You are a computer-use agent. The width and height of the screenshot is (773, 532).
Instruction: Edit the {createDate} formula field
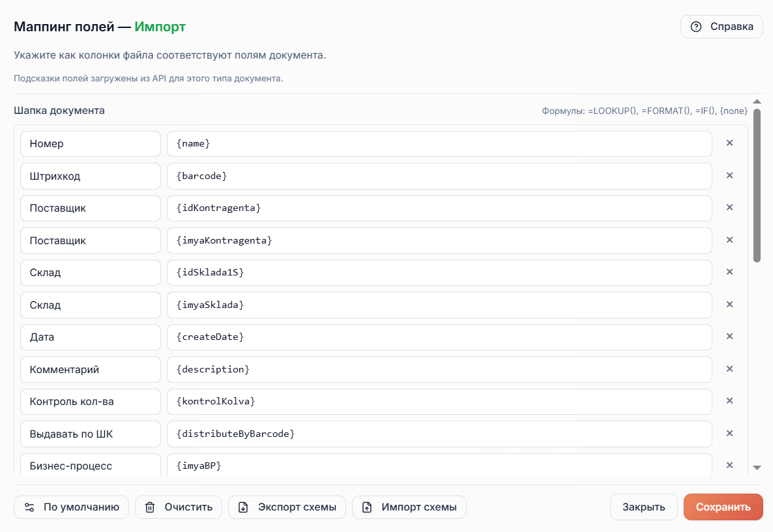(439, 337)
